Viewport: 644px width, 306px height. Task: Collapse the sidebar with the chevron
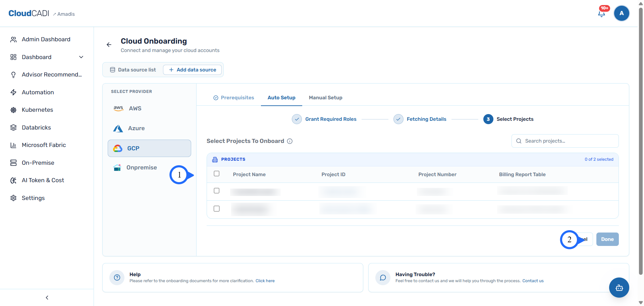(x=47, y=298)
